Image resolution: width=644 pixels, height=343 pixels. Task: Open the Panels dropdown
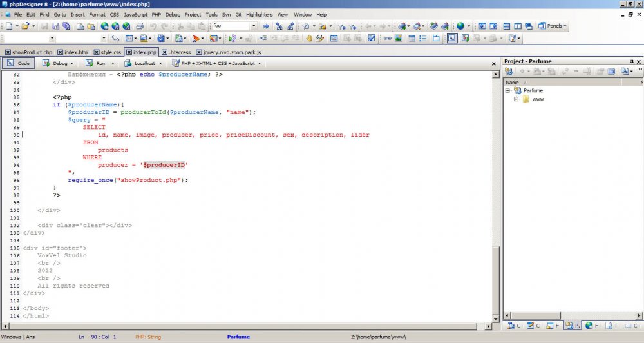(553, 26)
